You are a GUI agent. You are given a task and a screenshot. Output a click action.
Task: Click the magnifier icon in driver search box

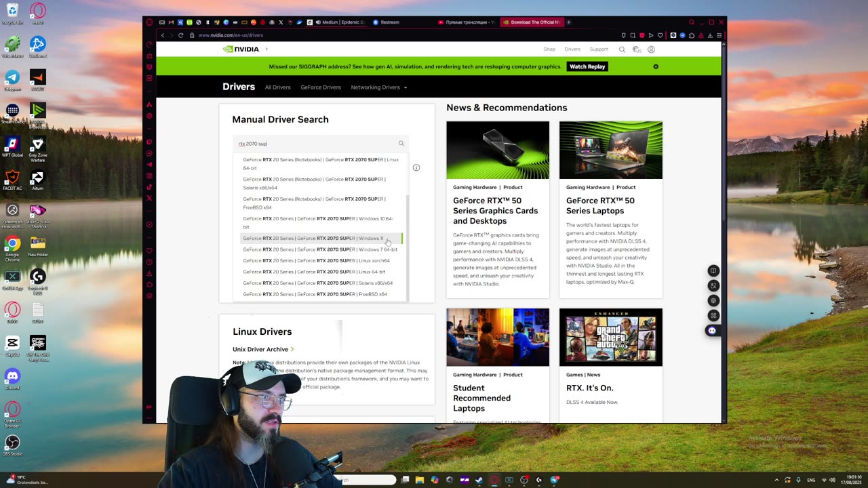click(401, 144)
